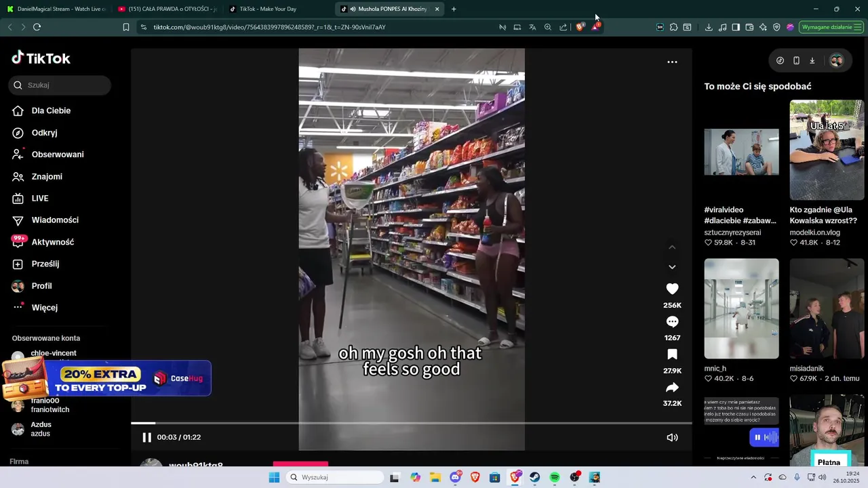868x488 pixels.
Task: Open the three-dot more options menu on video
Action: (672, 62)
